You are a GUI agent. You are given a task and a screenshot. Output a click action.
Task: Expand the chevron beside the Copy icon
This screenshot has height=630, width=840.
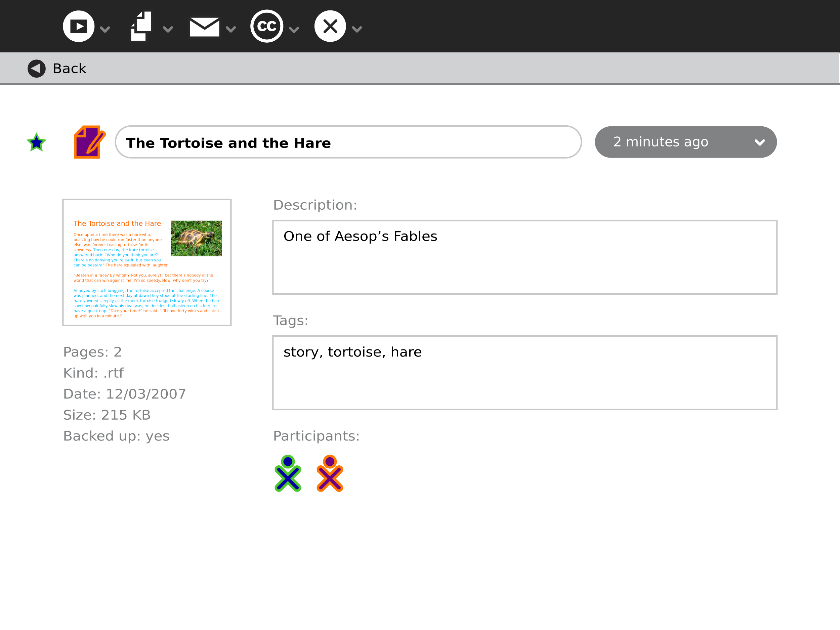pyautogui.click(x=168, y=29)
